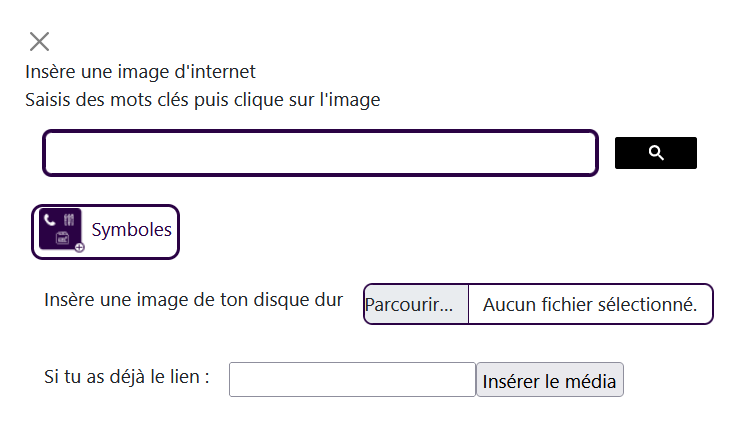Select the Symboles text label
This screenshot has height=429, width=738.
coord(132,230)
